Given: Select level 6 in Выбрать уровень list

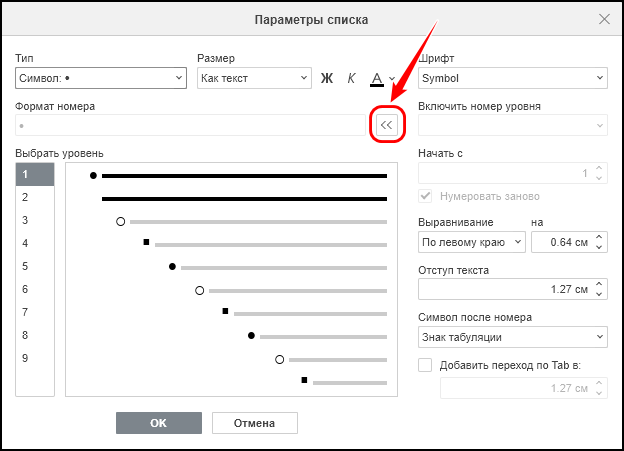Looking at the screenshot, I should click(x=35, y=289).
